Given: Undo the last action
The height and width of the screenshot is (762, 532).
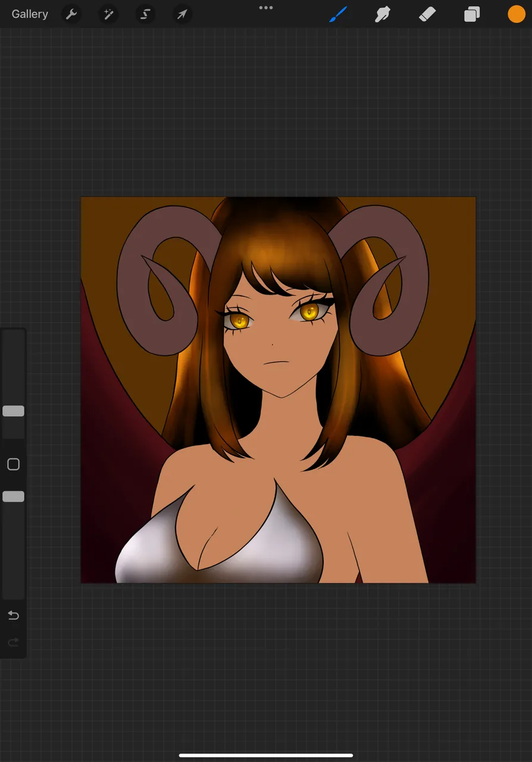Looking at the screenshot, I should coord(13,616).
